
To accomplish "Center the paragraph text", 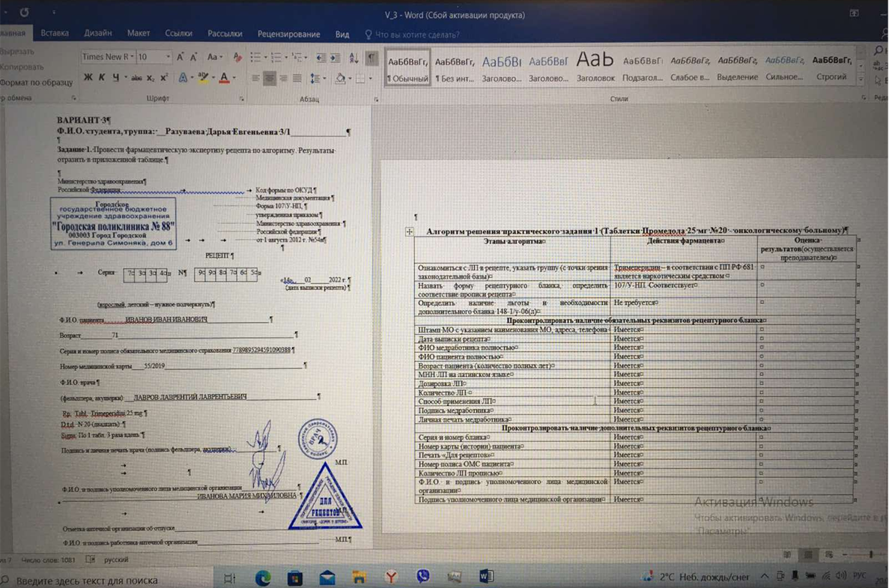I will [x=270, y=78].
